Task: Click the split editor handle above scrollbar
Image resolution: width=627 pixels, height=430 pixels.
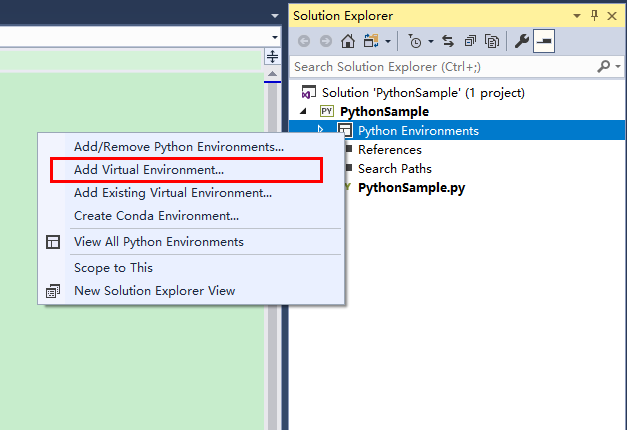Action: 272,56
